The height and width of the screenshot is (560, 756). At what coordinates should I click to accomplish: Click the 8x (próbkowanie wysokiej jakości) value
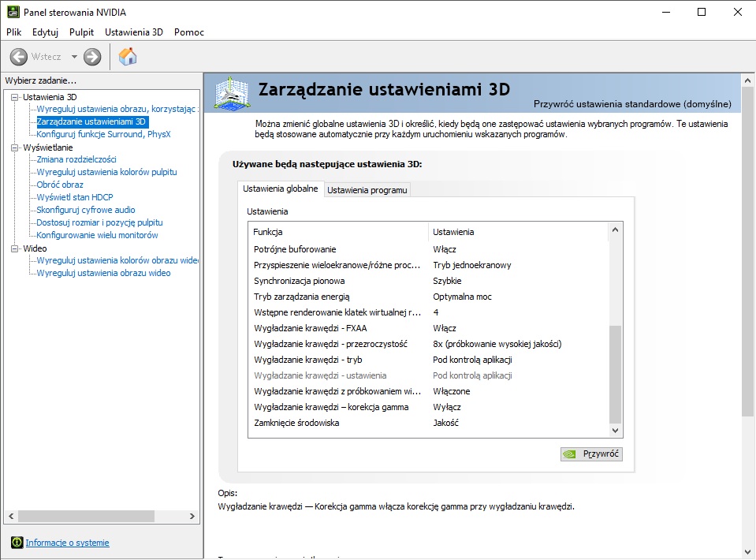click(x=497, y=344)
